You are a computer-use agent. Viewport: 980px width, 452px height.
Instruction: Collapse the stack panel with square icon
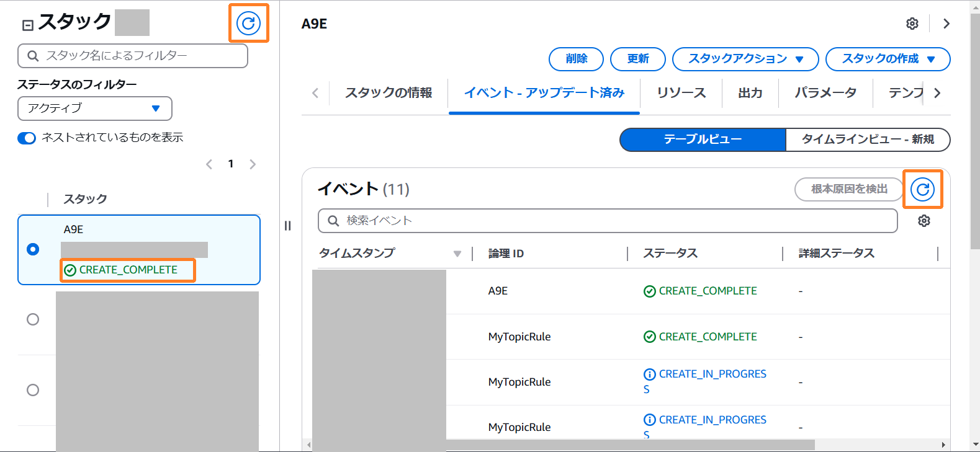tap(27, 25)
